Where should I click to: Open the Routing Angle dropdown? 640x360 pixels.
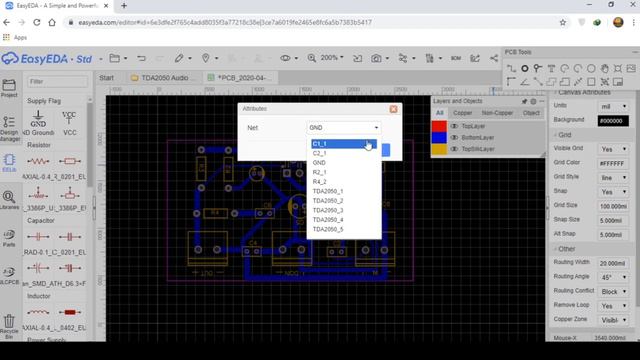click(613, 277)
